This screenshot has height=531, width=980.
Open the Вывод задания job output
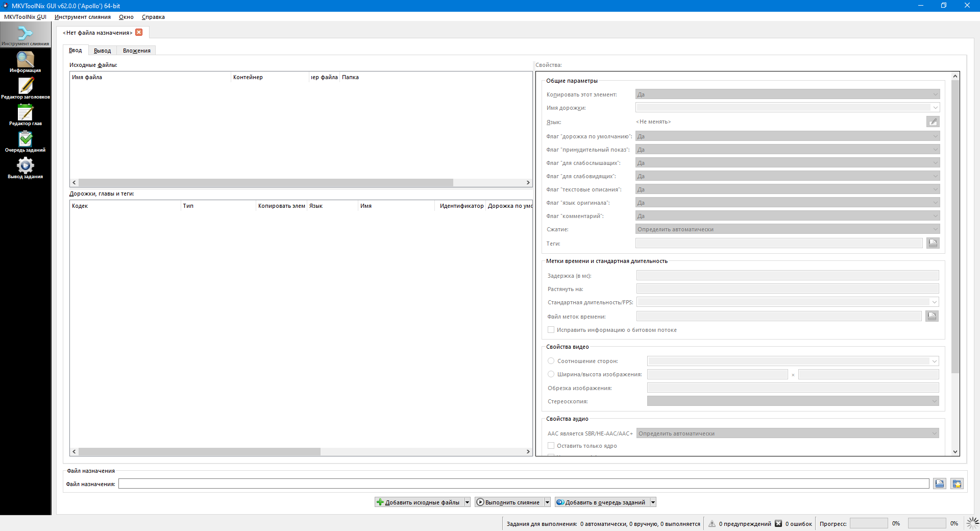coord(25,168)
